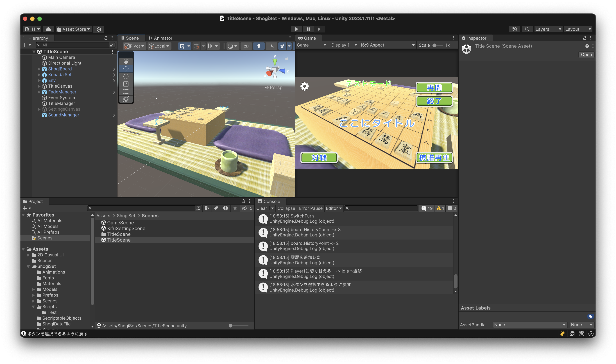The height and width of the screenshot is (364, 616).
Task: Toggle Error Pause in Console
Action: coord(311,208)
